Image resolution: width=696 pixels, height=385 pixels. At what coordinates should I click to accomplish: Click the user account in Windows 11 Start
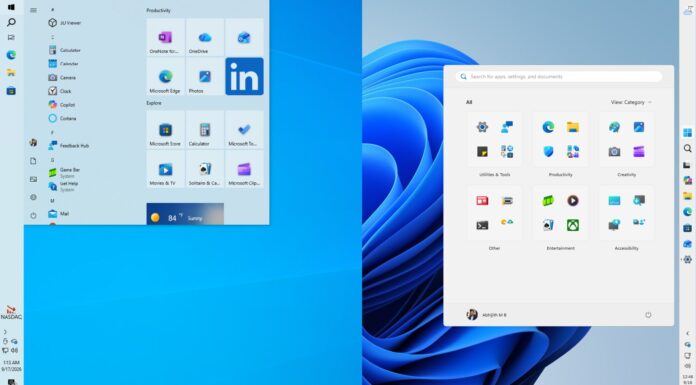486,314
